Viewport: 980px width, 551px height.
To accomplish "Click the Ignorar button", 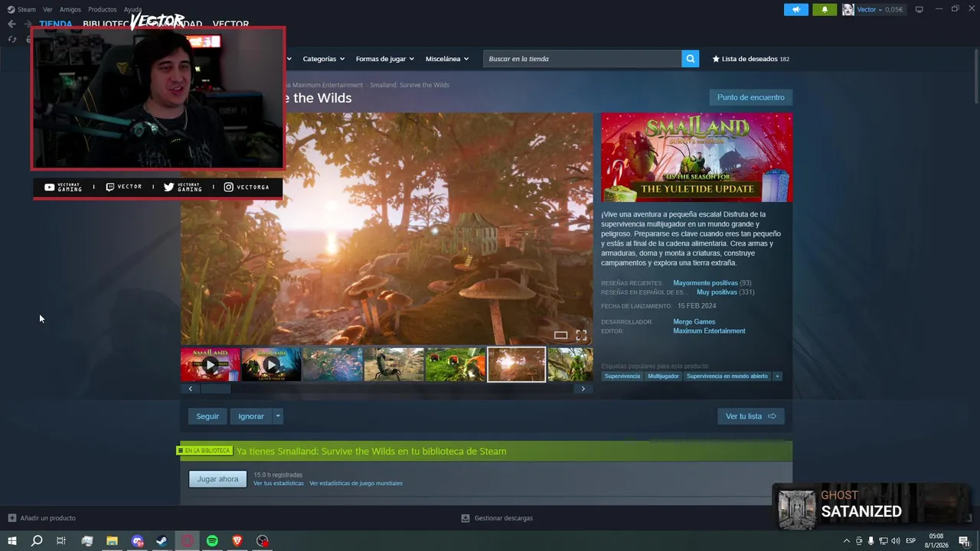I will click(x=251, y=416).
